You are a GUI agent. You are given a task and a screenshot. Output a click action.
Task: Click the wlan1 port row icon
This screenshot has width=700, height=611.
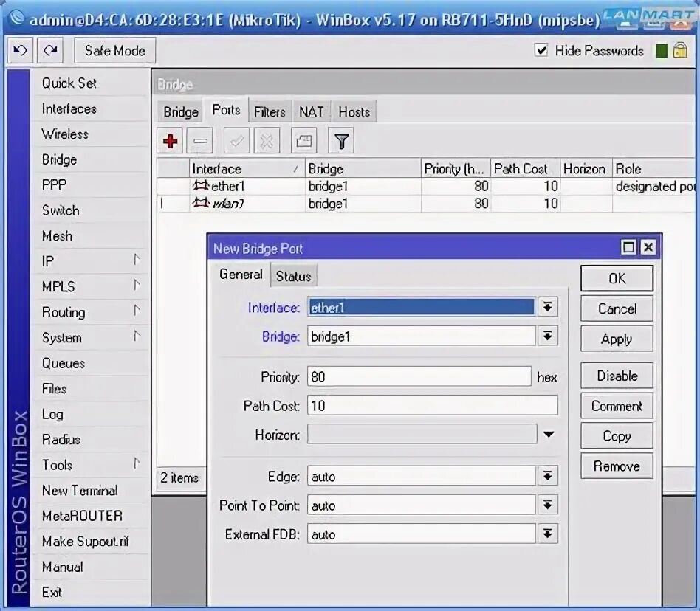tap(200, 203)
